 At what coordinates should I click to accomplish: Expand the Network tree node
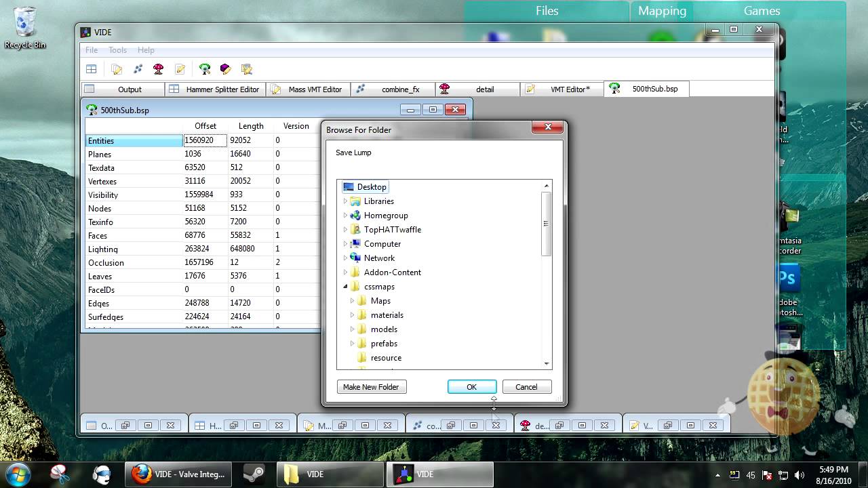click(345, 258)
